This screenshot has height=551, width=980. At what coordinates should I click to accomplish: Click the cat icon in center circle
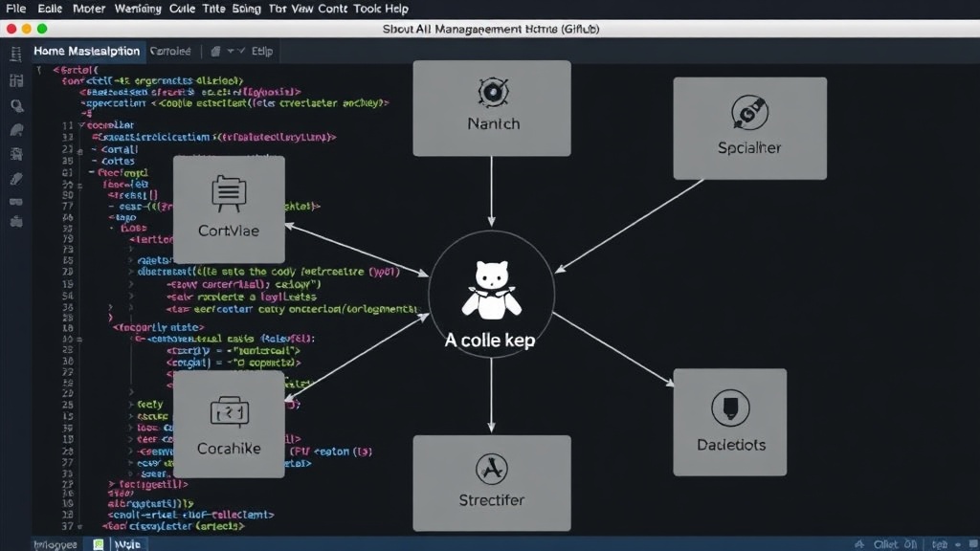(492, 290)
